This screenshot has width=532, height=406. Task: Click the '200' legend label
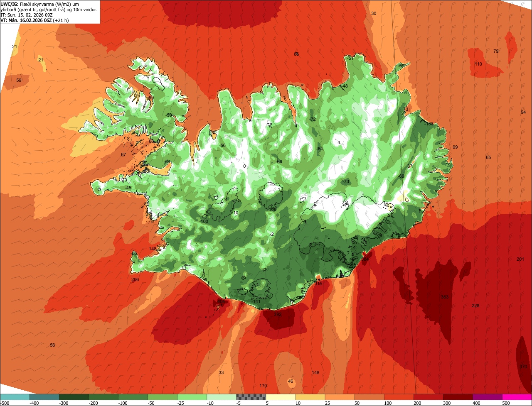coord(418,403)
